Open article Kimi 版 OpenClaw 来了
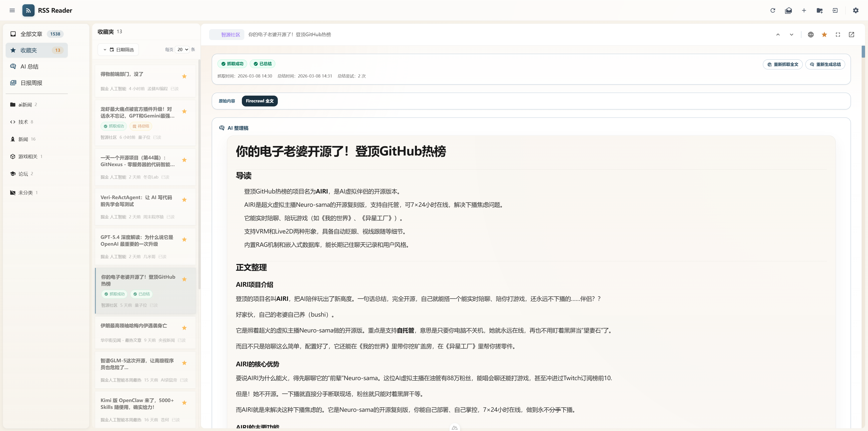This screenshot has height=431, width=868. pyautogui.click(x=145, y=410)
